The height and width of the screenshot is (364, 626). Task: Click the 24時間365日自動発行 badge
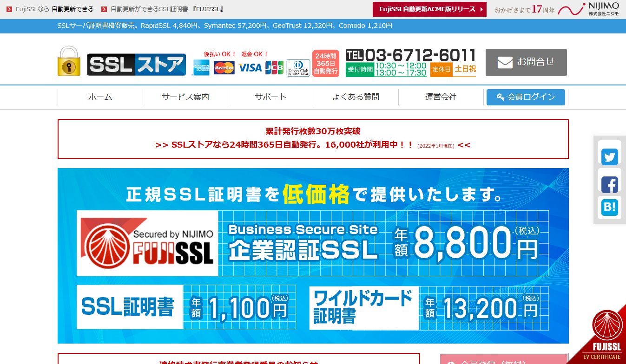coord(326,63)
